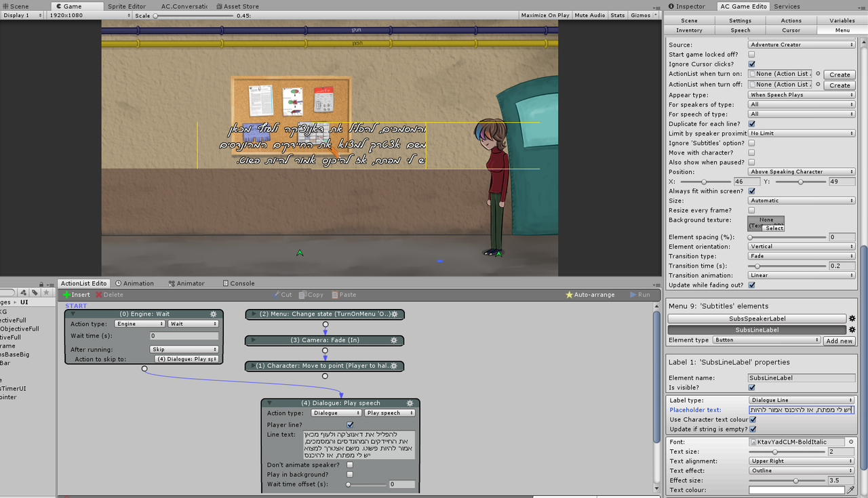Click the red X Delete action icon

point(99,295)
